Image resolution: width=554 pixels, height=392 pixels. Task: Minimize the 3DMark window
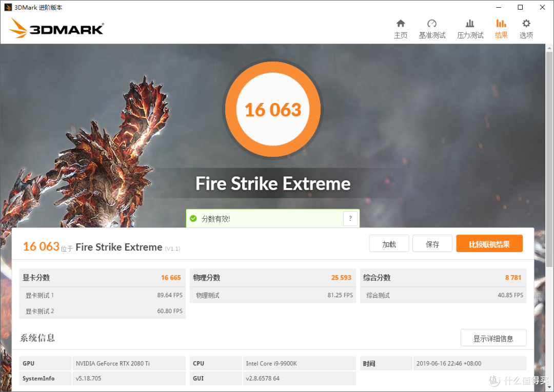click(499, 7)
